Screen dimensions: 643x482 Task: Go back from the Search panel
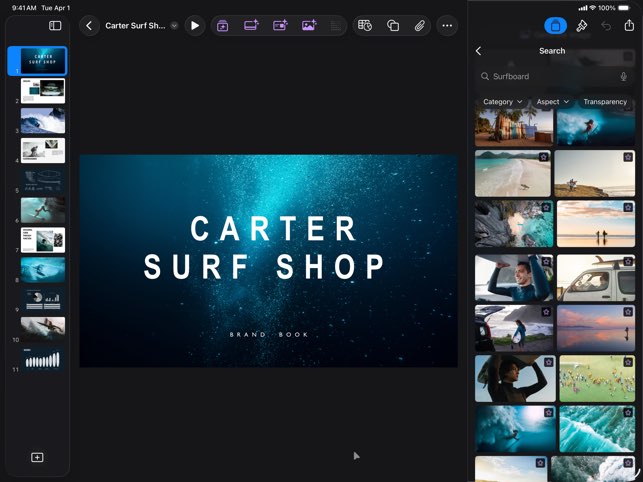(x=478, y=51)
